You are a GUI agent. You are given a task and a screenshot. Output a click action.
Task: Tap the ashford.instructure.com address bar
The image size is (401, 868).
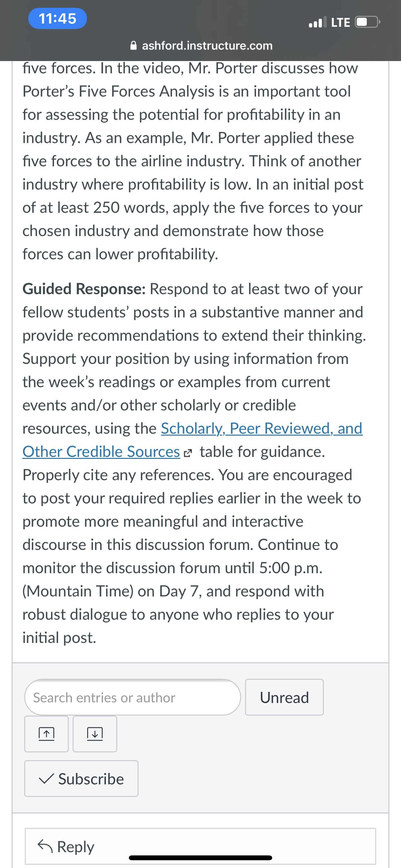click(201, 46)
